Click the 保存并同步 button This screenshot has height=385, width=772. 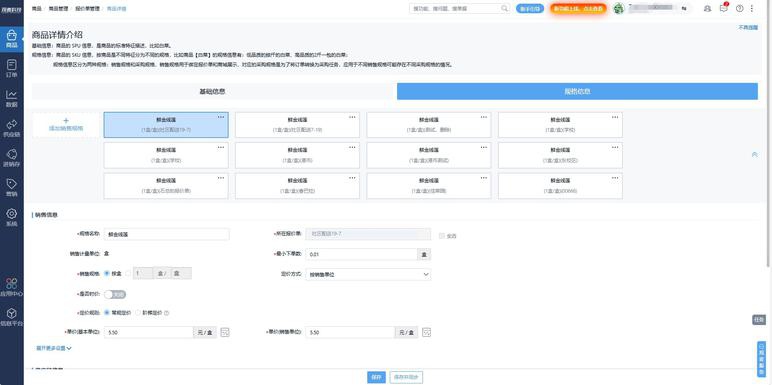click(406, 377)
